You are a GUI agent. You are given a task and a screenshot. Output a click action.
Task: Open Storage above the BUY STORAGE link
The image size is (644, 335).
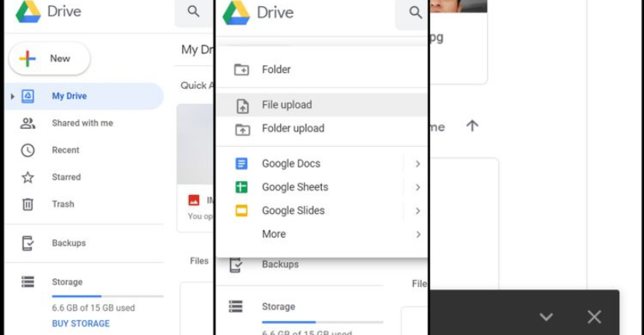coord(67,282)
